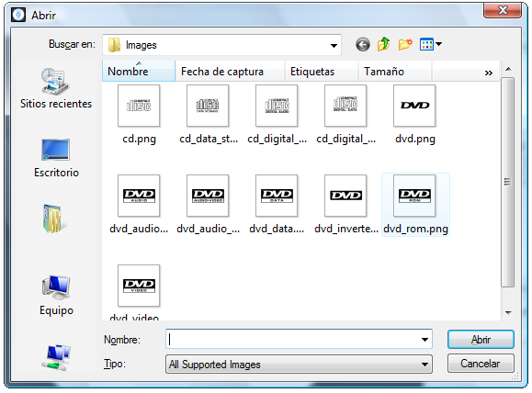Viewport: 532px width, 393px height.
Task: Go to Escritorio in sidebar
Action: (x=56, y=158)
